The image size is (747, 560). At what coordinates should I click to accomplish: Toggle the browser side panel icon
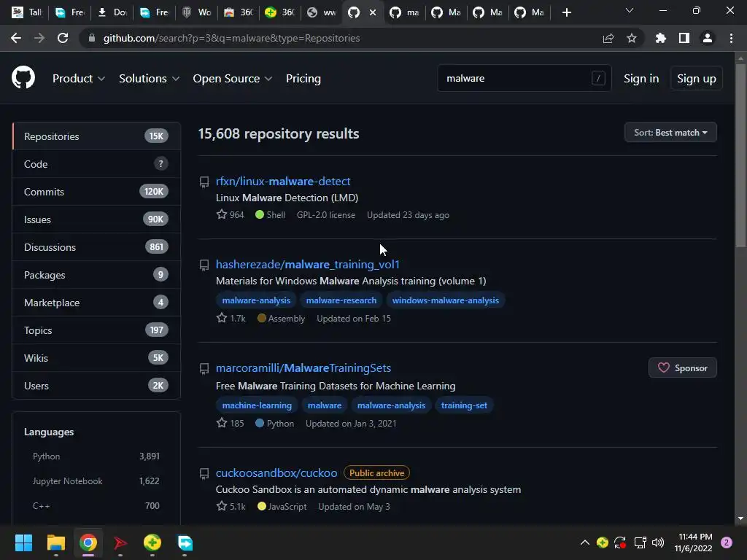[684, 38]
